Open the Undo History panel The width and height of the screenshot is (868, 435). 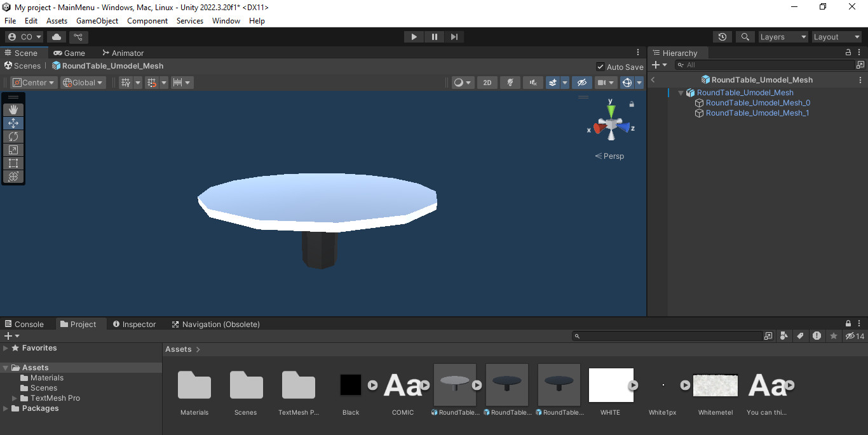click(x=722, y=36)
